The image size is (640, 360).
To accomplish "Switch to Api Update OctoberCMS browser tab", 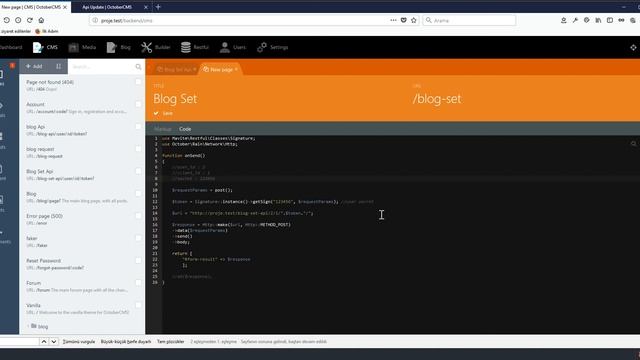I will click(107, 7).
